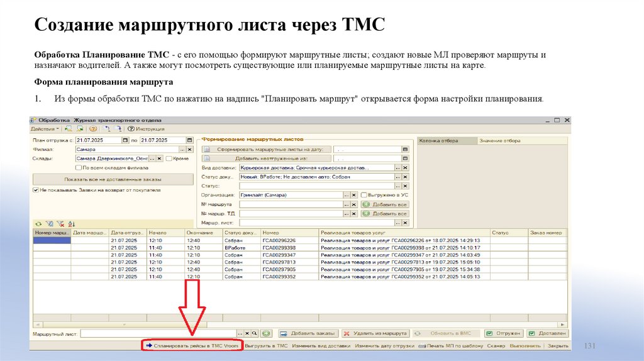Click Удалить из маршрута button
The width and height of the screenshot is (644, 361).
(375, 333)
